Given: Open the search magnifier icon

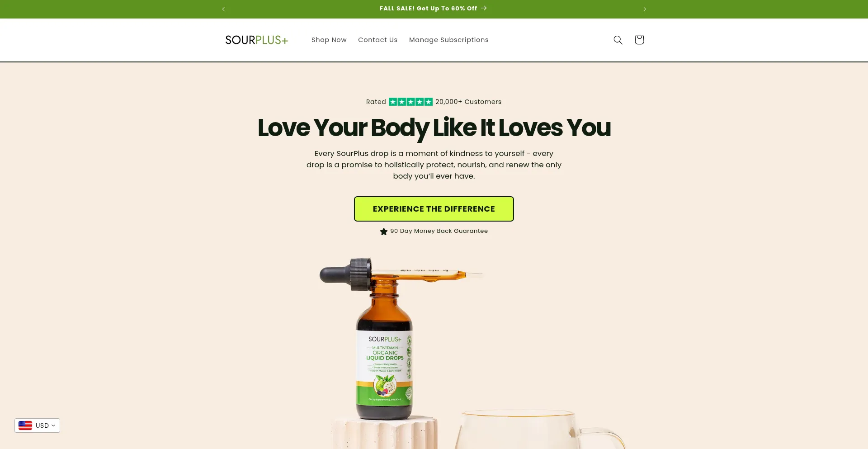Looking at the screenshot, I should pos(618,40).
